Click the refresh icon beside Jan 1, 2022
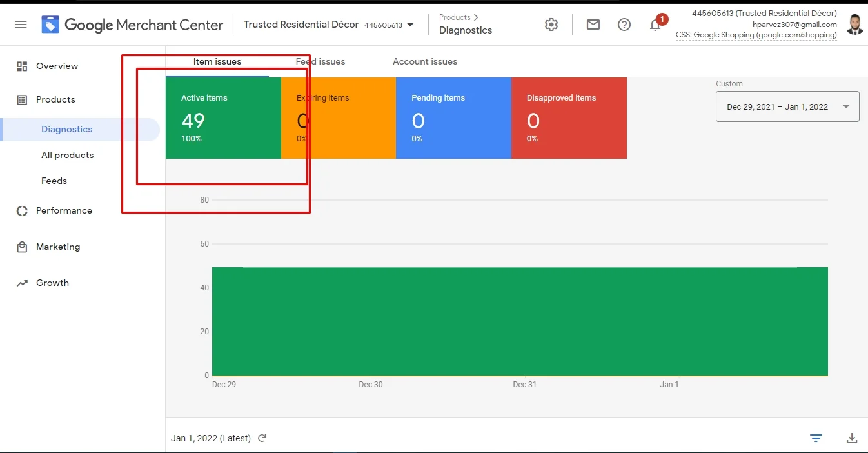868x453 pixels. pos(262,438)
